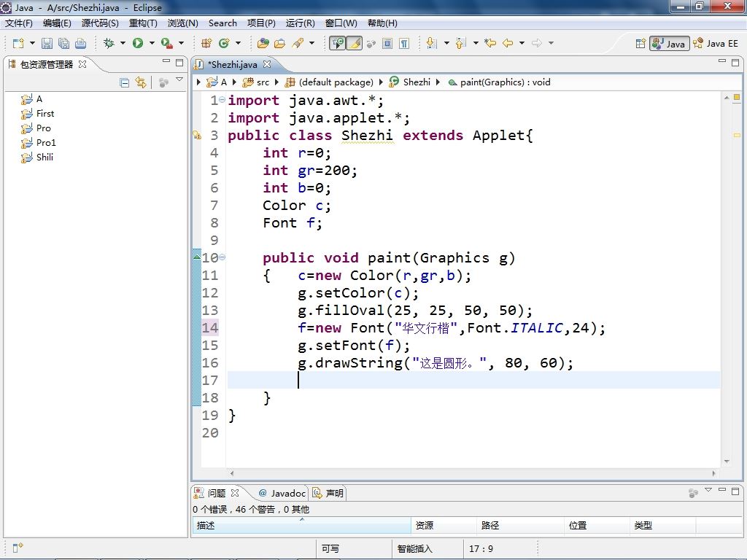The height and width of the screenshot is (560, 747).
Task: Click the Save icon in the toolbar
Action: pyautogui.click(x=47, y=44)
